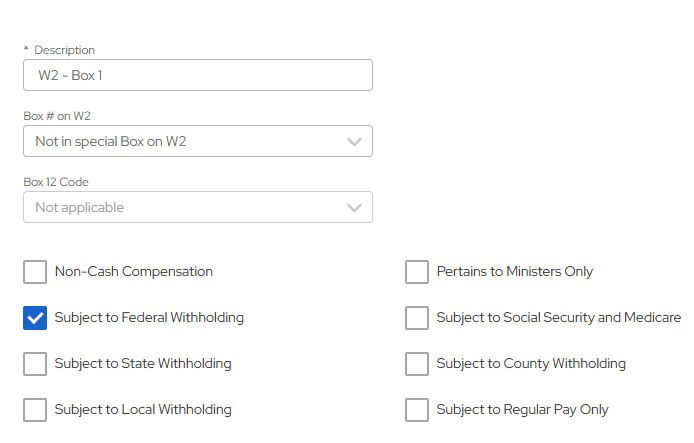
Task: Toggle the Pertains to Ministers Only checkbox
Action: coord(417,272)
